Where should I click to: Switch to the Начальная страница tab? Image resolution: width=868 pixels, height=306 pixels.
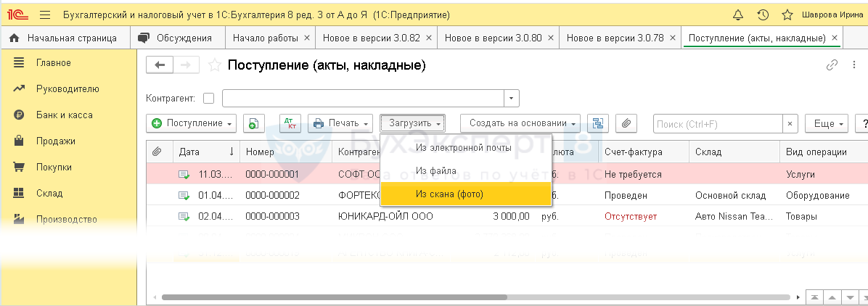tap(65, 38)
